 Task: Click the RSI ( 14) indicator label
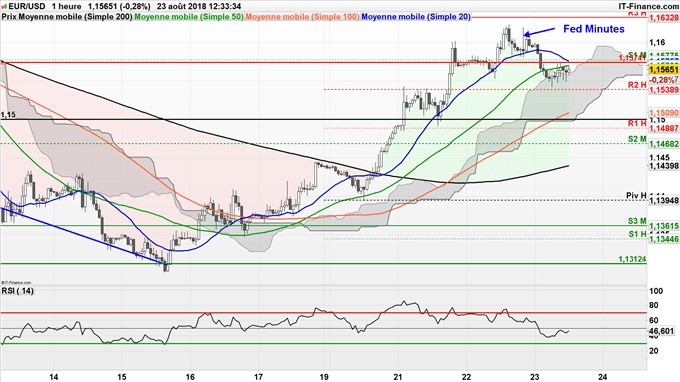pos(18,291)
